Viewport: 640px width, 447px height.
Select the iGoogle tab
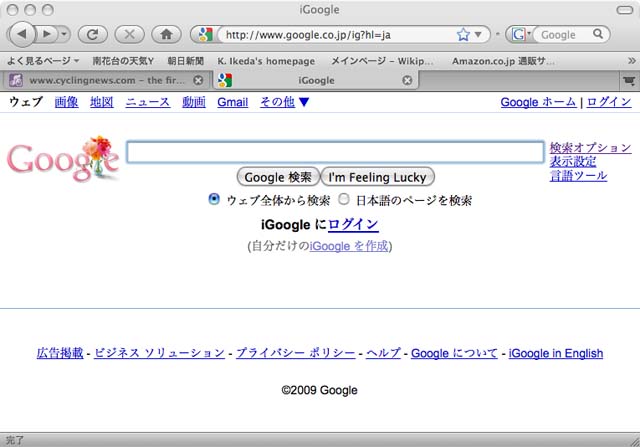click(316, 80)
